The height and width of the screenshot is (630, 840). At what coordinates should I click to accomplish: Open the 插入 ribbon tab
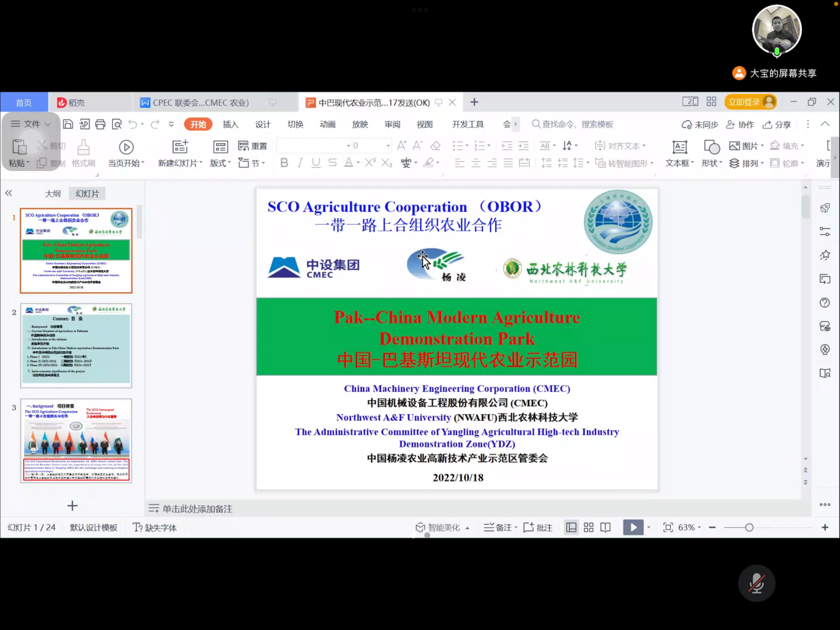point(230,124)
